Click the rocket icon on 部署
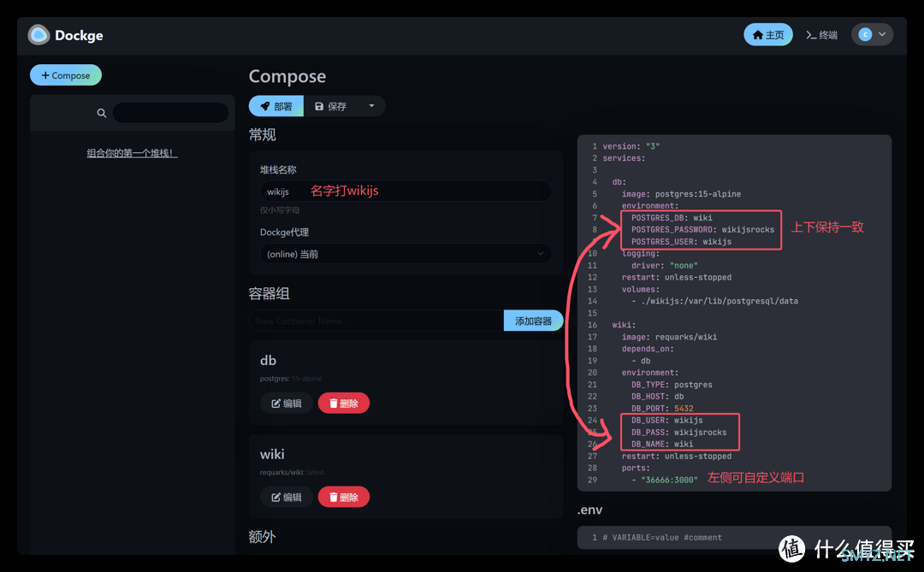The height and width of the screenshot is (572, 924). (265, 106)
